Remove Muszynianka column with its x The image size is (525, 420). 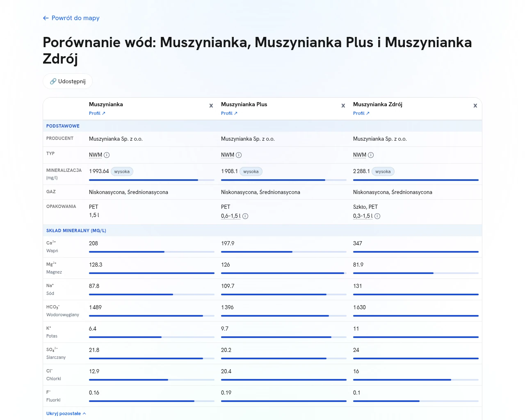(x=211, y=105)
